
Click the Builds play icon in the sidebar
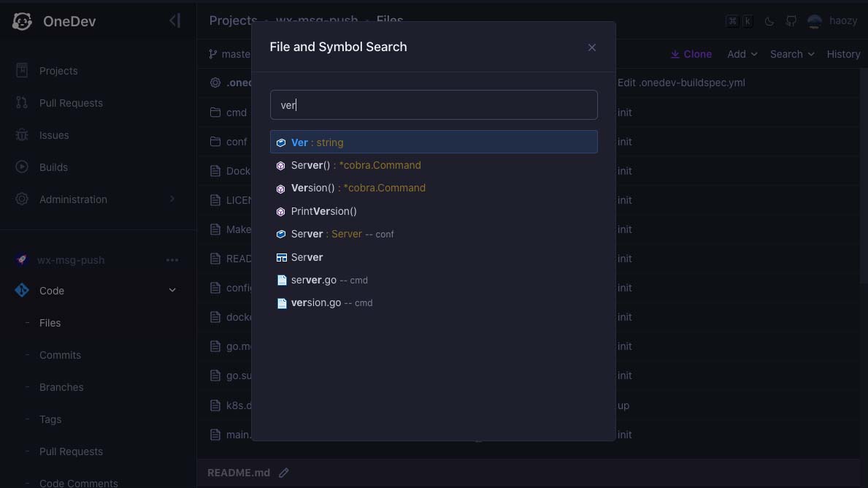(x=22, y=167)
